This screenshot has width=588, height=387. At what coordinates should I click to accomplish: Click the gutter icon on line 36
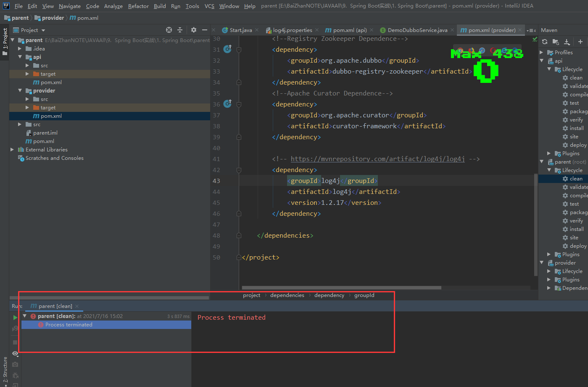click(x=227, y=103)
